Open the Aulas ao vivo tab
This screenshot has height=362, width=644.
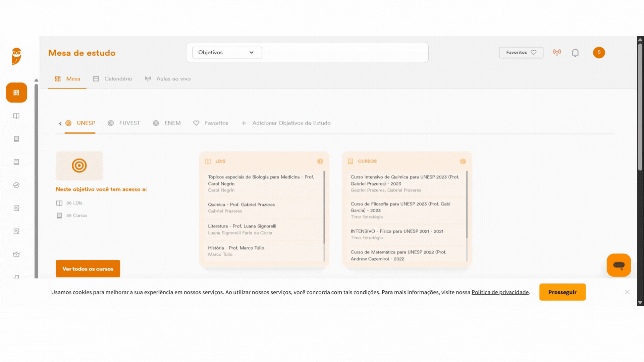click(x=168, y=79)
